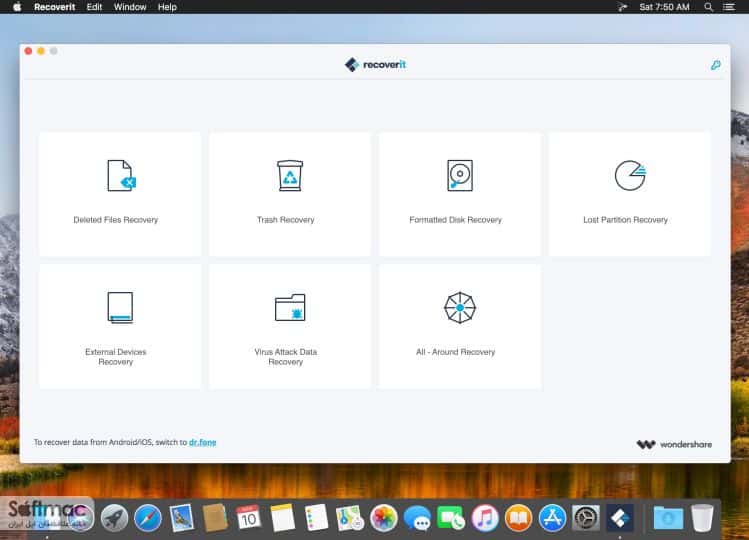Open Deleted Files Recovery mode
Viewport: 749px width, 540px height.
[120, 194]
